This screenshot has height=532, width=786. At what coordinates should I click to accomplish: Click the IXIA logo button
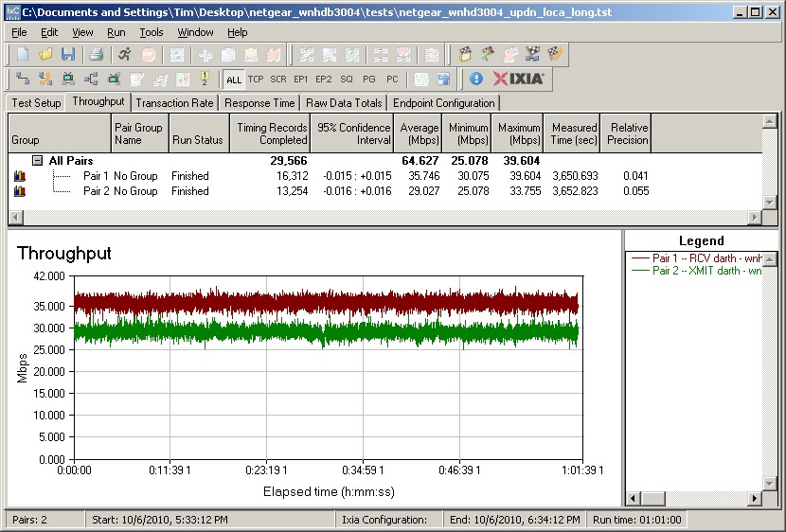point(518,80)
